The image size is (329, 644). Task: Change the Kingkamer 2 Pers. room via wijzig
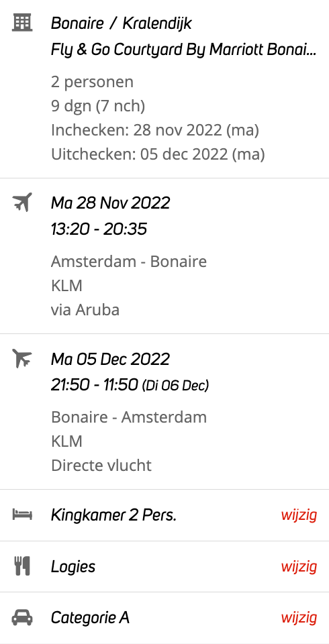click(299, 515)
